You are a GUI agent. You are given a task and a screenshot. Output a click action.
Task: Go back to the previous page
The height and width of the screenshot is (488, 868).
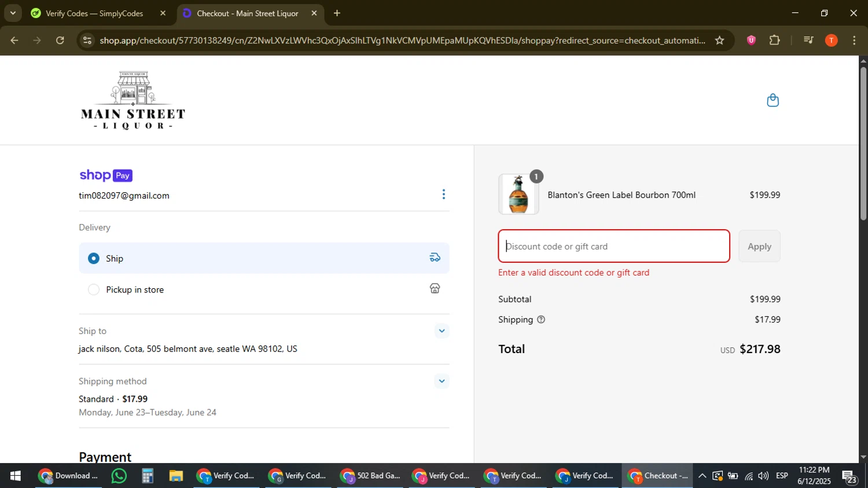[x=14, y=41]
